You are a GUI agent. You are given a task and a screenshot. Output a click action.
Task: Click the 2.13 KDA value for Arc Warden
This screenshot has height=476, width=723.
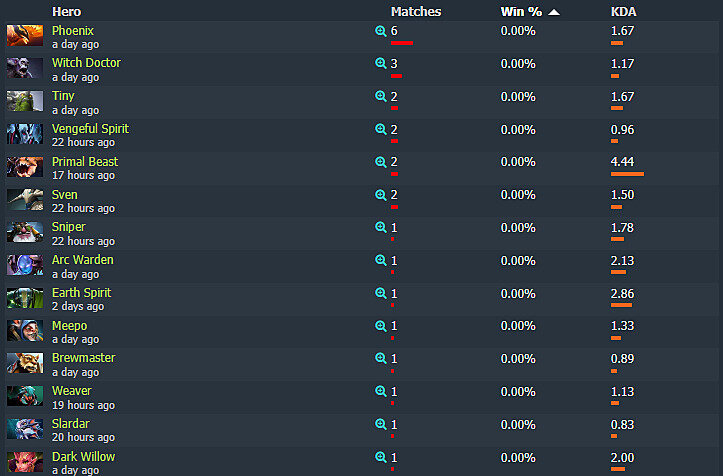(622, 261)
